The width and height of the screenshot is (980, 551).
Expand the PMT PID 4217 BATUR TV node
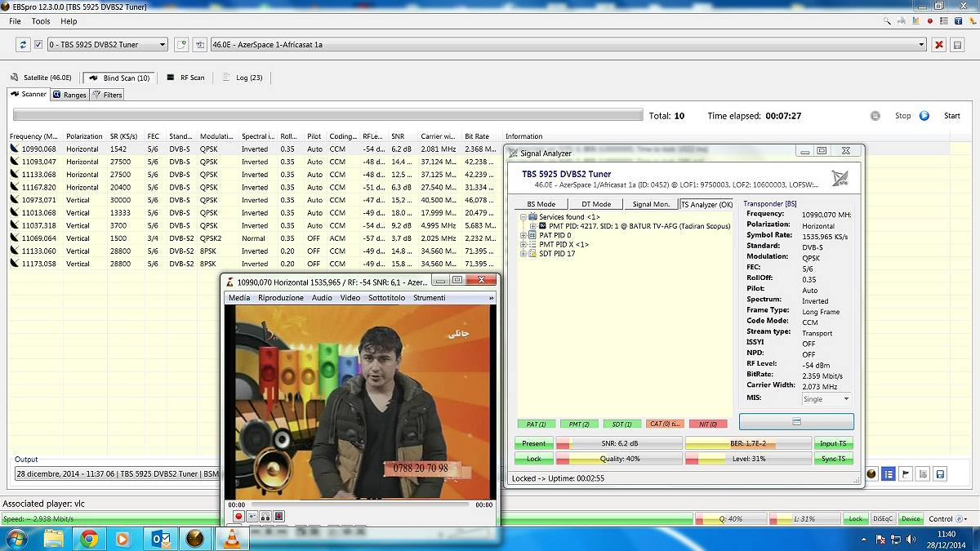pyautogui.click(x=532, y=226)
